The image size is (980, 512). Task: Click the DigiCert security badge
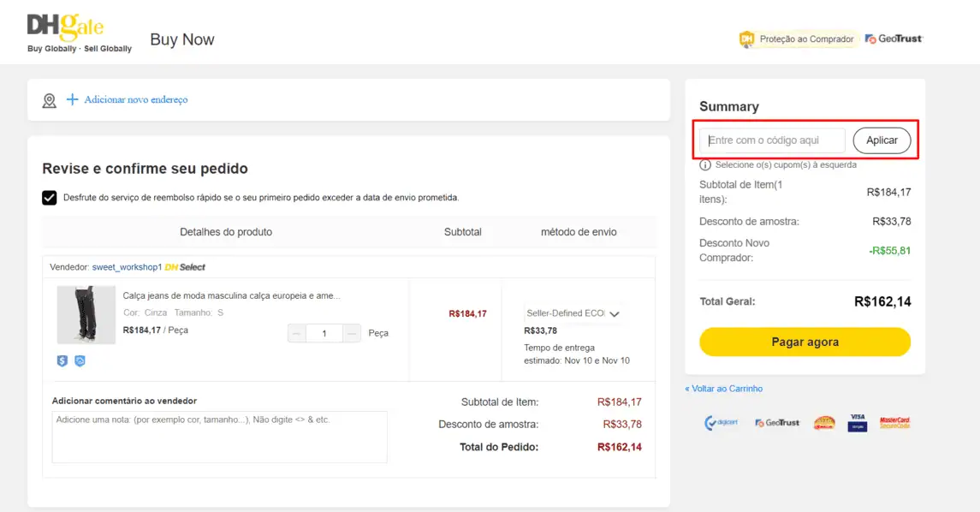[721, 423]
